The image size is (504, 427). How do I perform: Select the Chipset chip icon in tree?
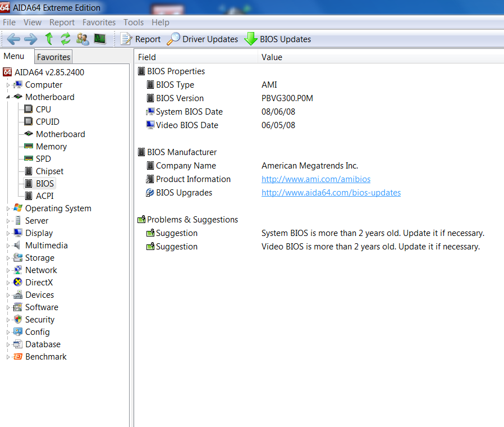coord(29,171)
